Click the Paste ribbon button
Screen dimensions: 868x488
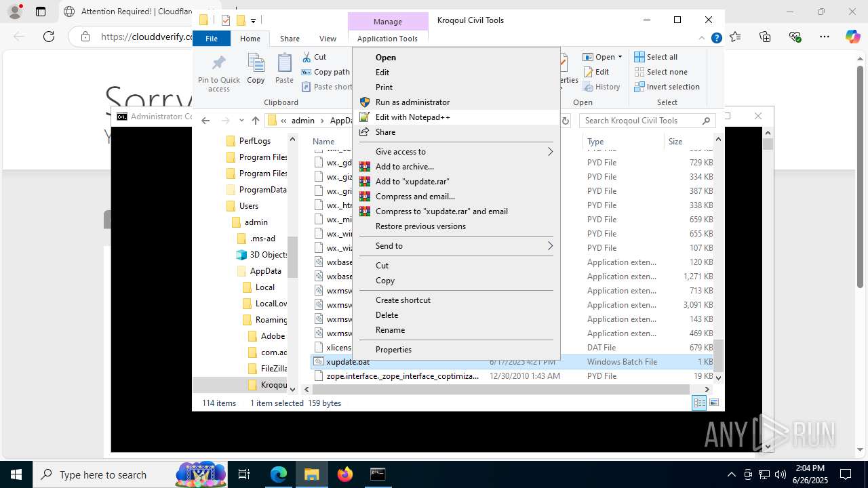[x=284, y=69]
